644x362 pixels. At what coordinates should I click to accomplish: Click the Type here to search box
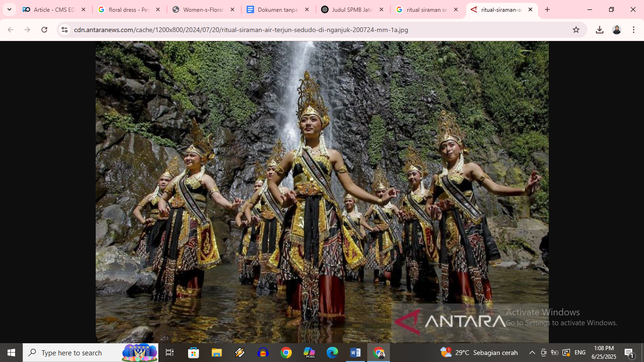click(91, 353)
